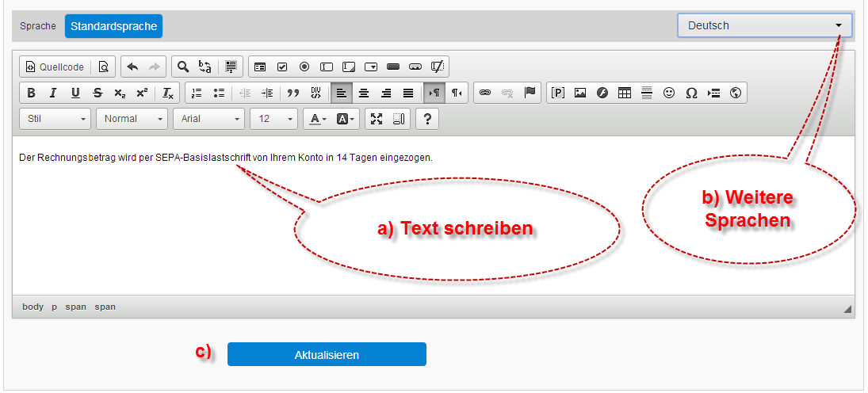Insert an image
The image size is (868, 393).
tap(580, 93)
